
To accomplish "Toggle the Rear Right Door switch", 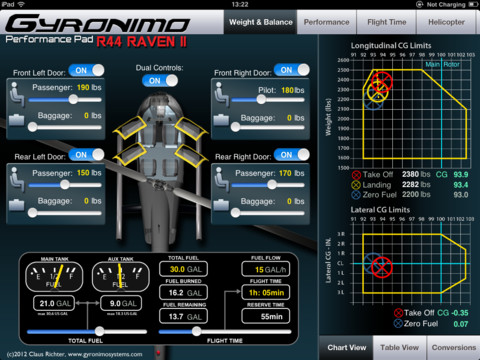I will click(292, 155).
